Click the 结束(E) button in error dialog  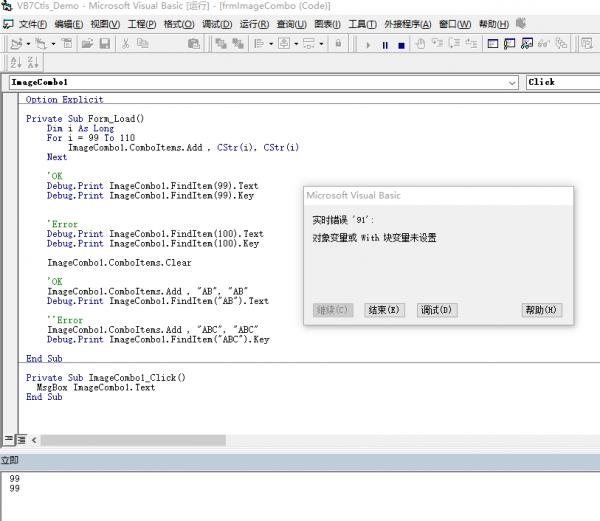(x=384, y=310)
